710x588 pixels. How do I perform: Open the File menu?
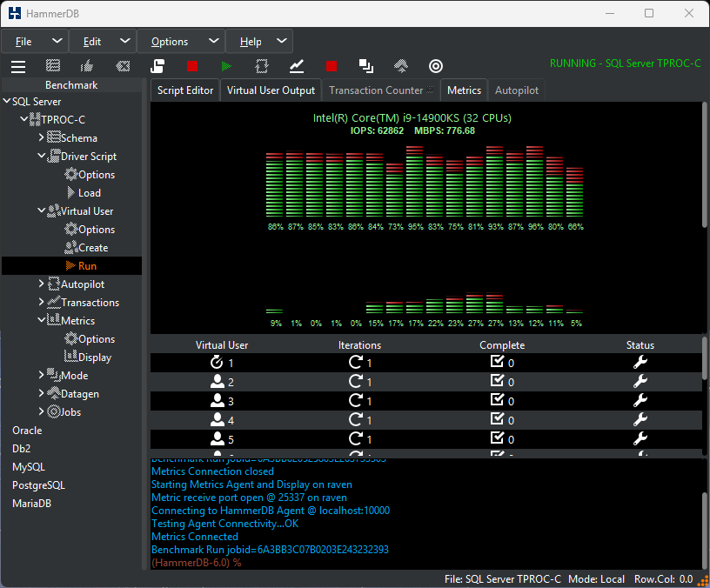click(x=35, y=42)
